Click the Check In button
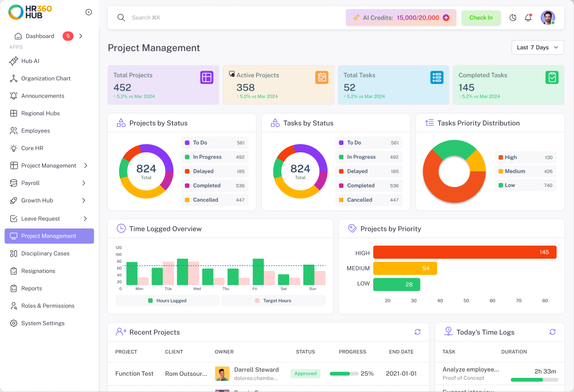Image resolution: width=574 pixels, height=392 pixels. (x=481, y=18)
